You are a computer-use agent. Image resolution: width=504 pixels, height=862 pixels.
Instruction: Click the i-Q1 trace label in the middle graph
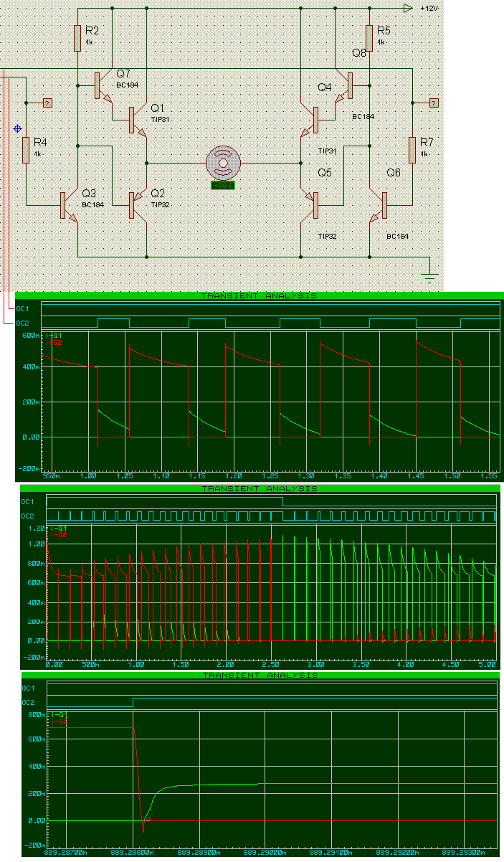57,529
